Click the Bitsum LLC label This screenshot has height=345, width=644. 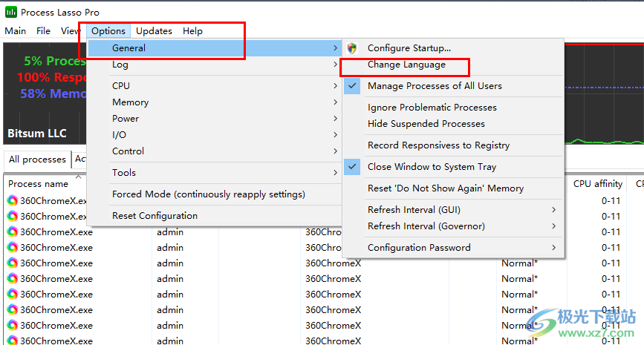coord(37,134)
